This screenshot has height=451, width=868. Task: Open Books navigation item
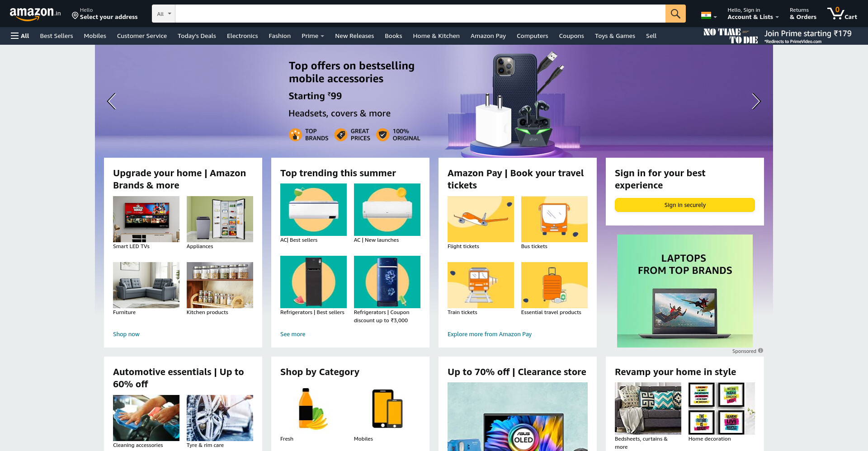pos(393,36)
